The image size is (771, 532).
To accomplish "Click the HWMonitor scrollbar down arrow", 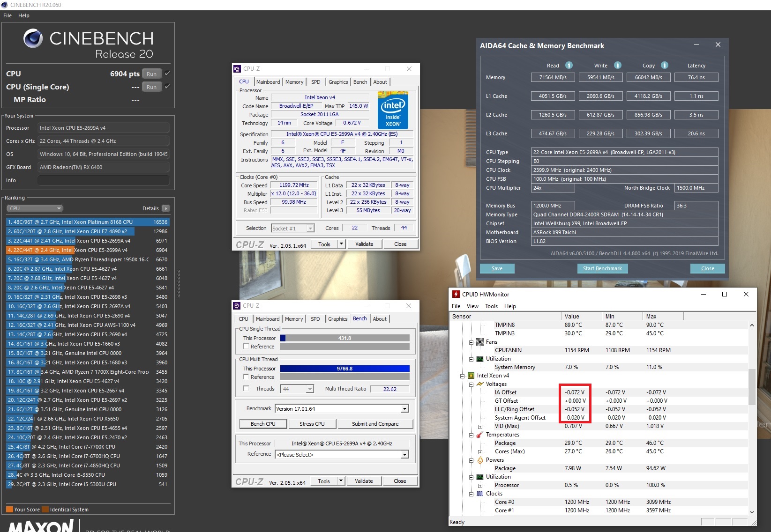I will tap(752, 512).
